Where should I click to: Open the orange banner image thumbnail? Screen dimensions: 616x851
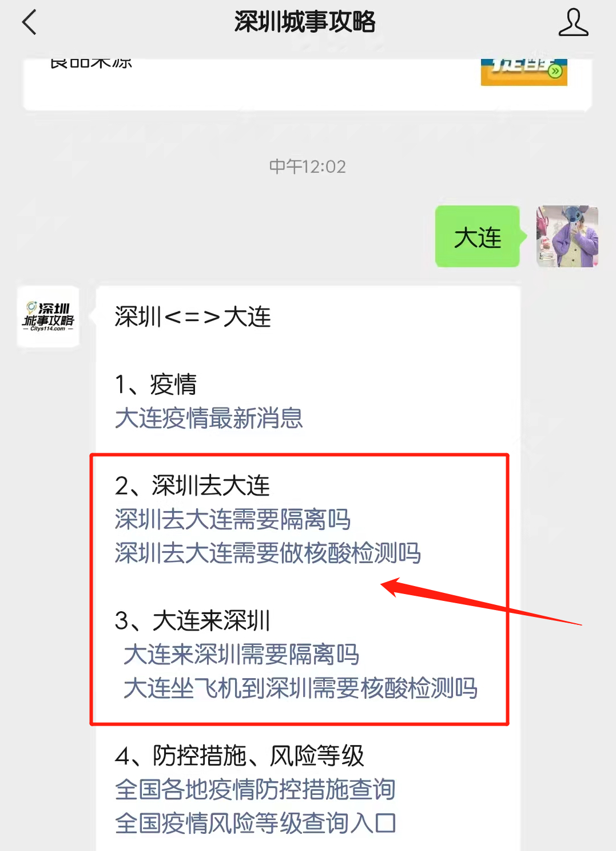tap(524, 72)
